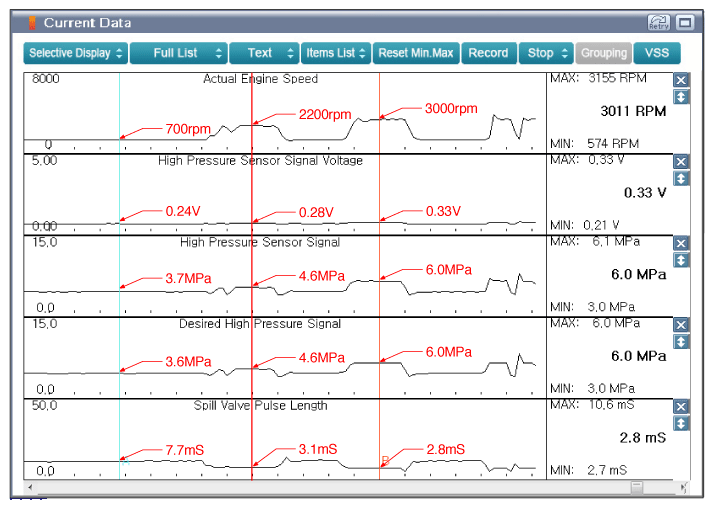Click the MAX: 3155 RPM reading
714x509 pixels.
pos(598,78)
